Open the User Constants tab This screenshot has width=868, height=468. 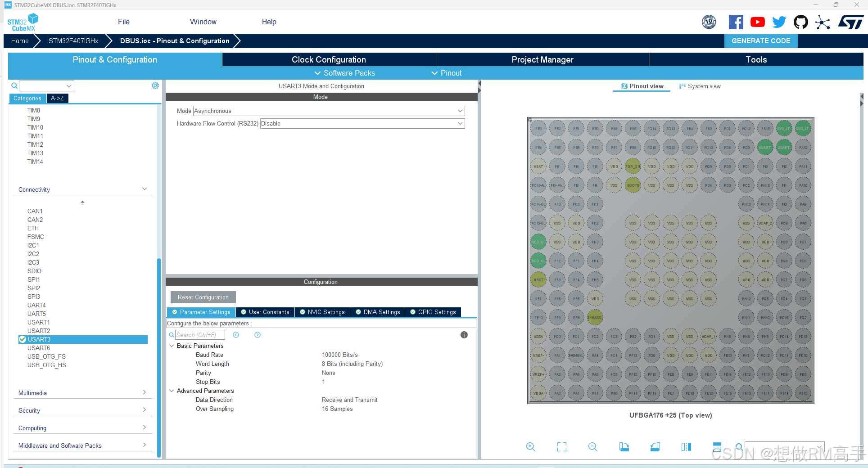coord(265,312)
